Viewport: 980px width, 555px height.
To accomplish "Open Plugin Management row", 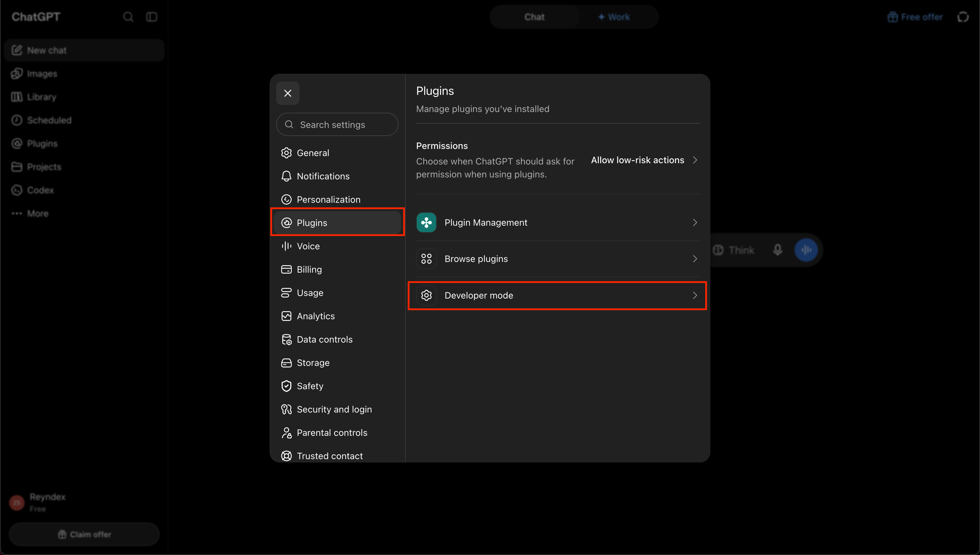I will click(558, 222).
